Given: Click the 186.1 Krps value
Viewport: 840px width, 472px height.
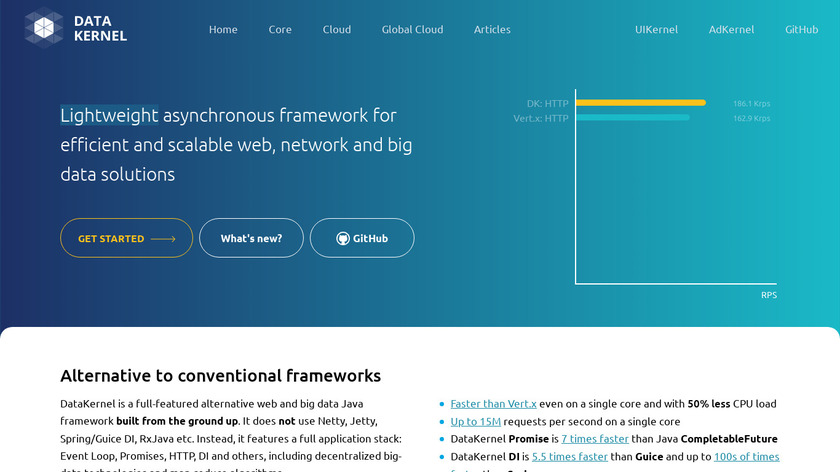Looking at the screenshot, I should (751, 103).
